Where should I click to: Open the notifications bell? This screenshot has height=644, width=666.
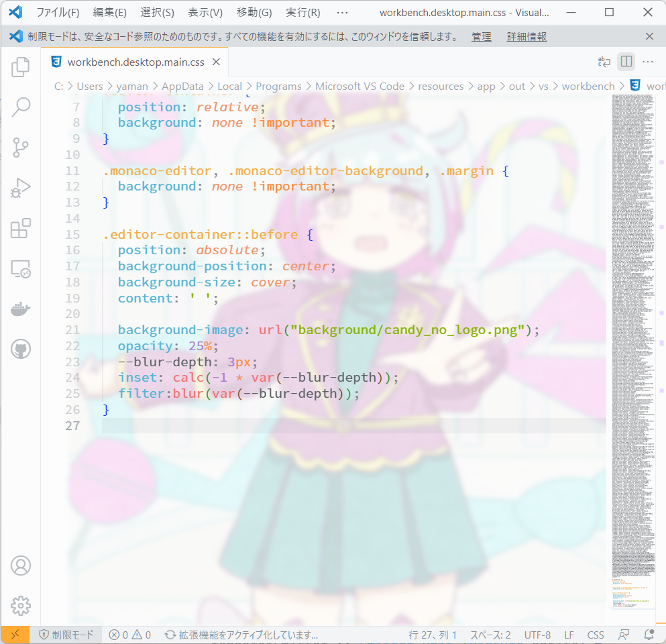(x=648, y=634)
